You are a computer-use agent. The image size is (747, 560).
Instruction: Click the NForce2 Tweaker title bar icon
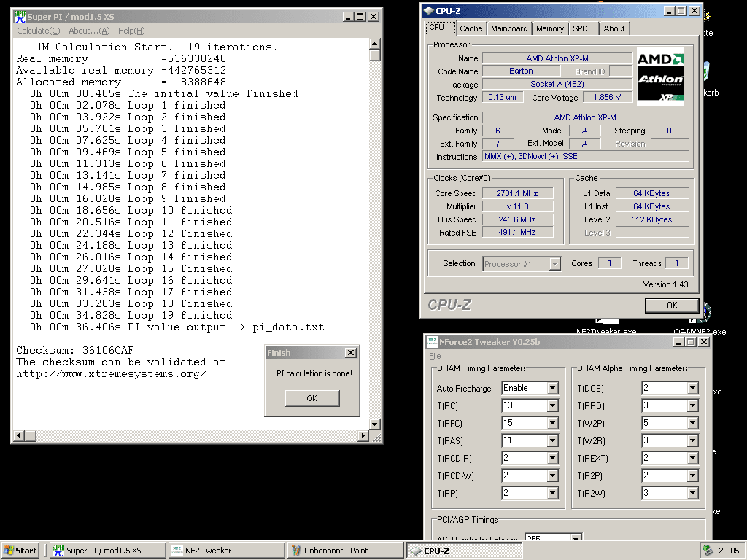[x=432, y=341]
